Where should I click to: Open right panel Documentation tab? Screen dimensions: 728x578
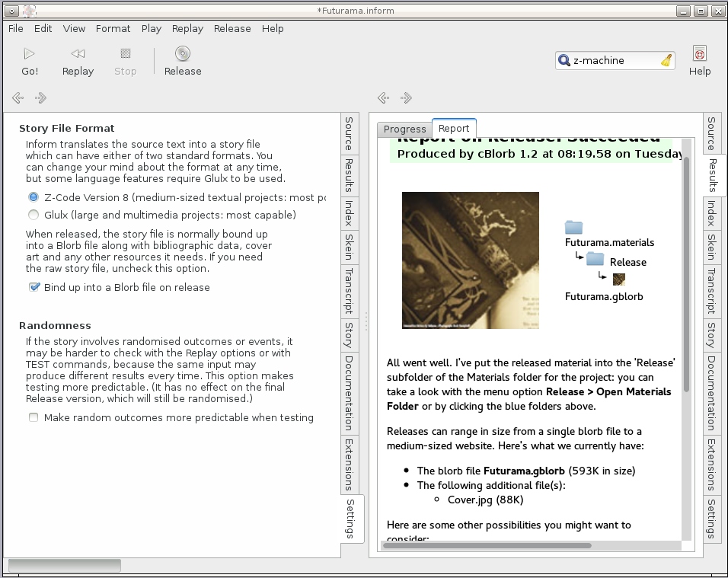coord(711,393)
